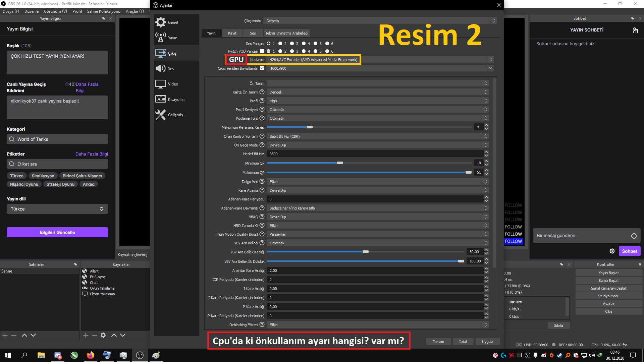Switch to the Kayıt tab
The image size is (644, 362).
tap(232, 33)
